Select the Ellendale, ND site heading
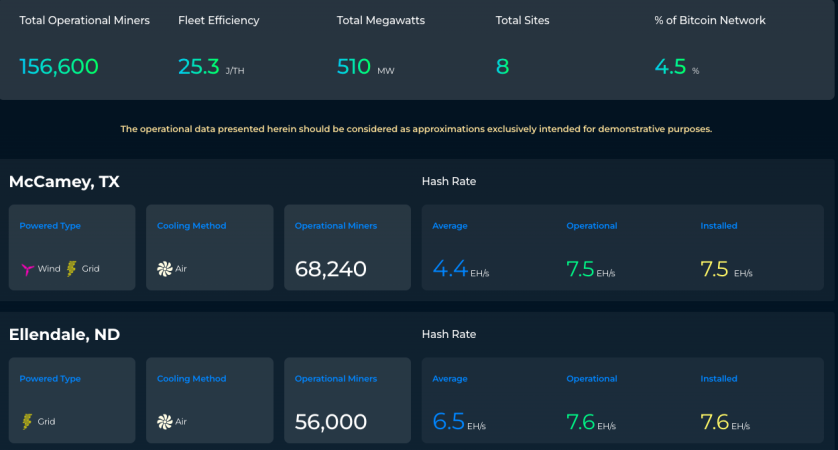The width and height of the screenshot is (838, 450). click(x=65, y=335)
